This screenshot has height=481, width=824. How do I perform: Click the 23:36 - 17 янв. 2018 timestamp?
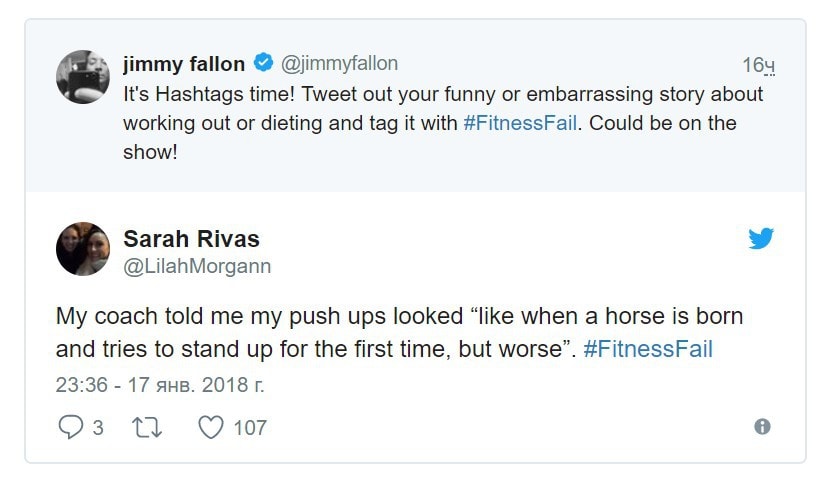(x=160, y=385)
